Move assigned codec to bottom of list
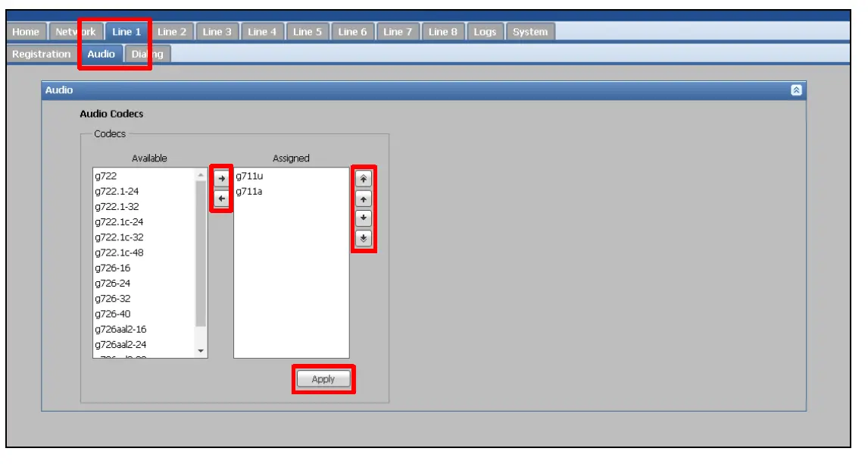Image resolution: width=868 pixels, height=464 pixels. [363, 238]
